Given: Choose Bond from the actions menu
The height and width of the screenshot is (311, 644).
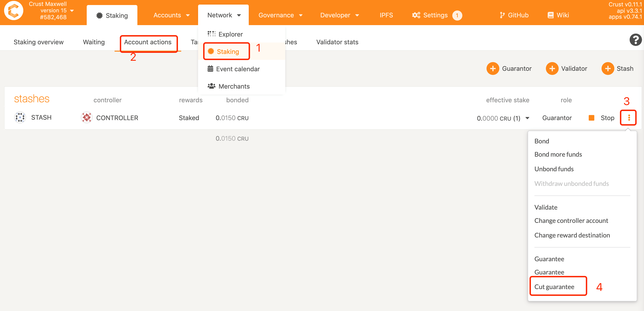Looking at the screenshot, I should pos(542,141).
